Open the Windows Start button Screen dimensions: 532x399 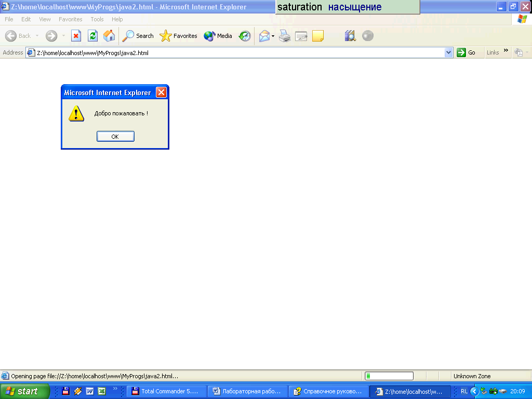(x=24, y=391)
